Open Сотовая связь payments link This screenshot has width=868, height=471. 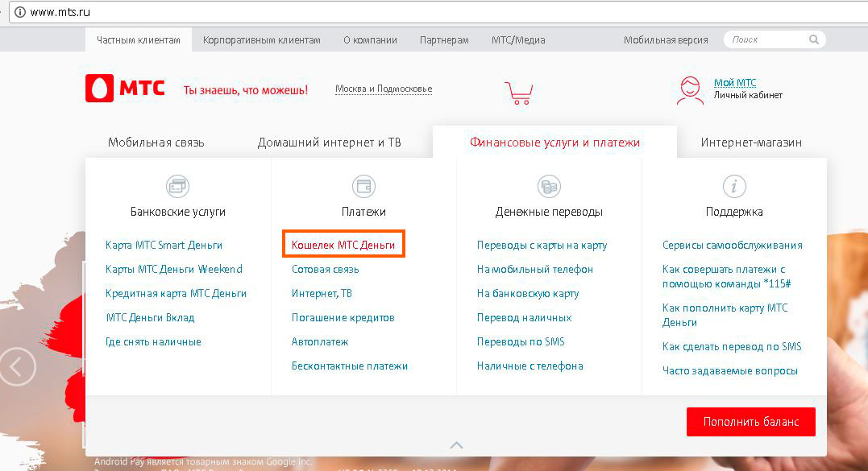(x=325, y=269)
